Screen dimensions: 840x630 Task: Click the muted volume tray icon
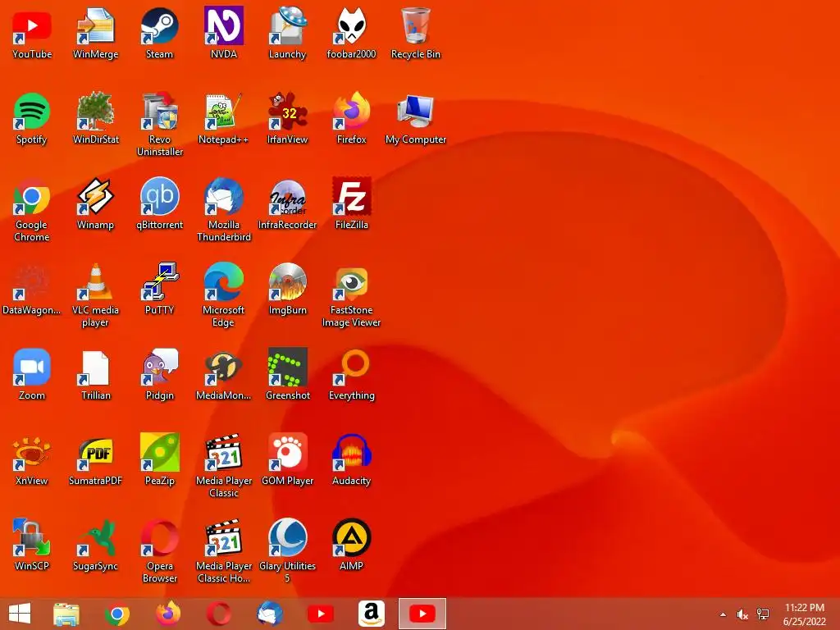[x=742, y=614]
